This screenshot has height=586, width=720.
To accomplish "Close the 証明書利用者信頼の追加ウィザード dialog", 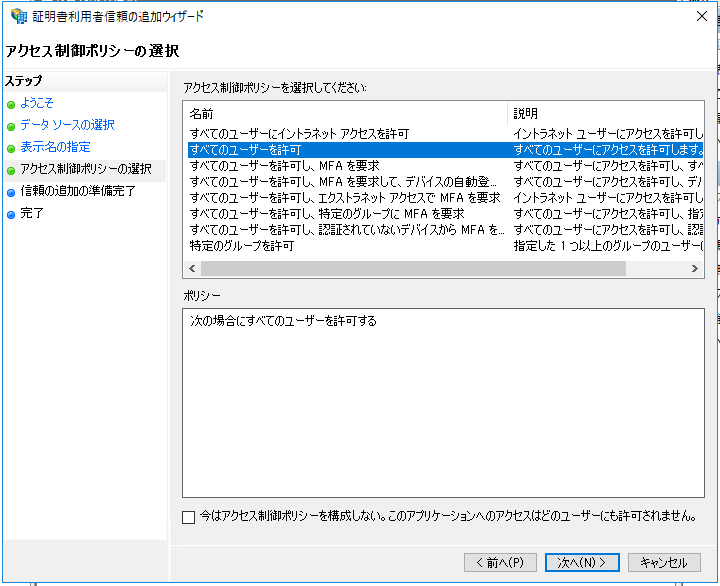I will click(702, 16).
